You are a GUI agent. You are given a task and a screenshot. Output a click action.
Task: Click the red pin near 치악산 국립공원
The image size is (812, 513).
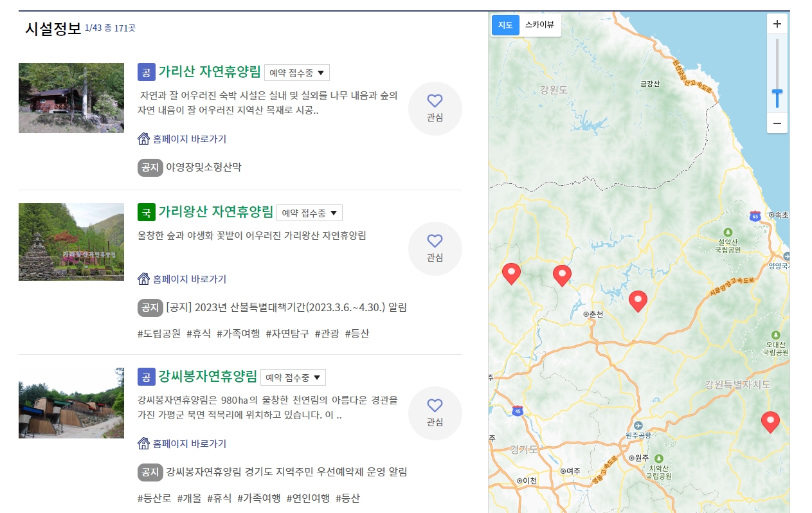tap(770, 422)
